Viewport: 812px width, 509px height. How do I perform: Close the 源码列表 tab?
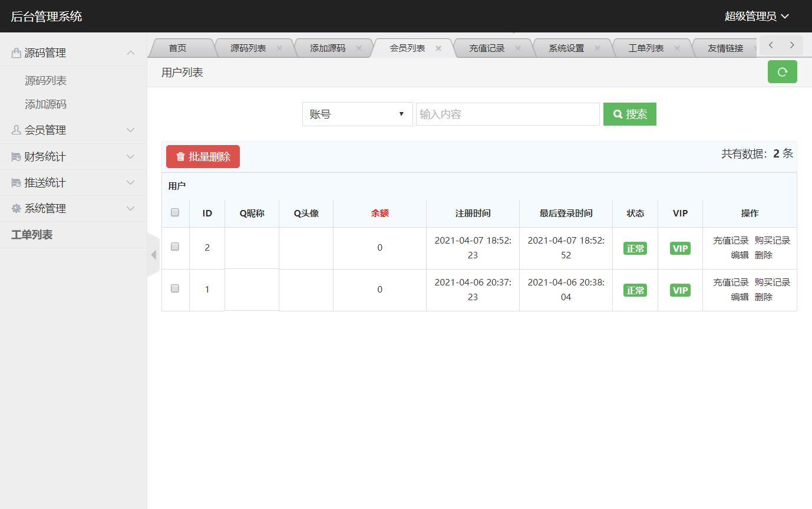click(x=279, y=48)
